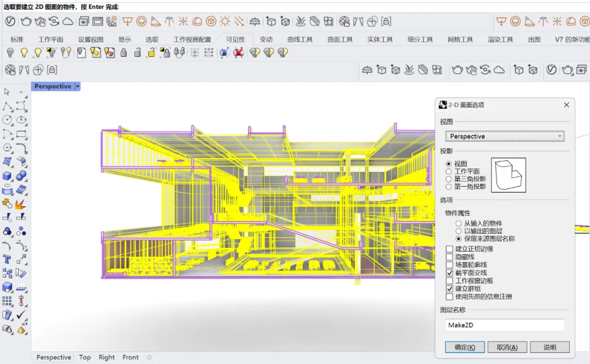Click the 取消(A) button

point(507,347)
